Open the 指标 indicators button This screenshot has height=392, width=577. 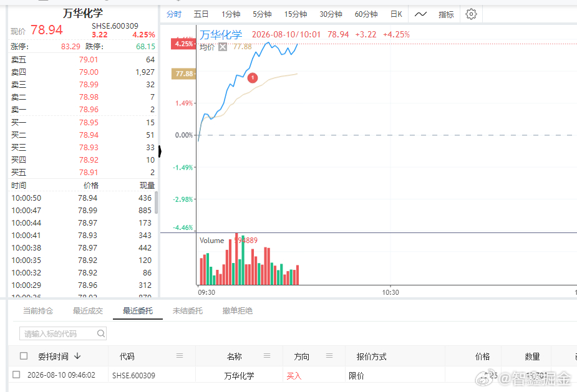click(446, 14)
